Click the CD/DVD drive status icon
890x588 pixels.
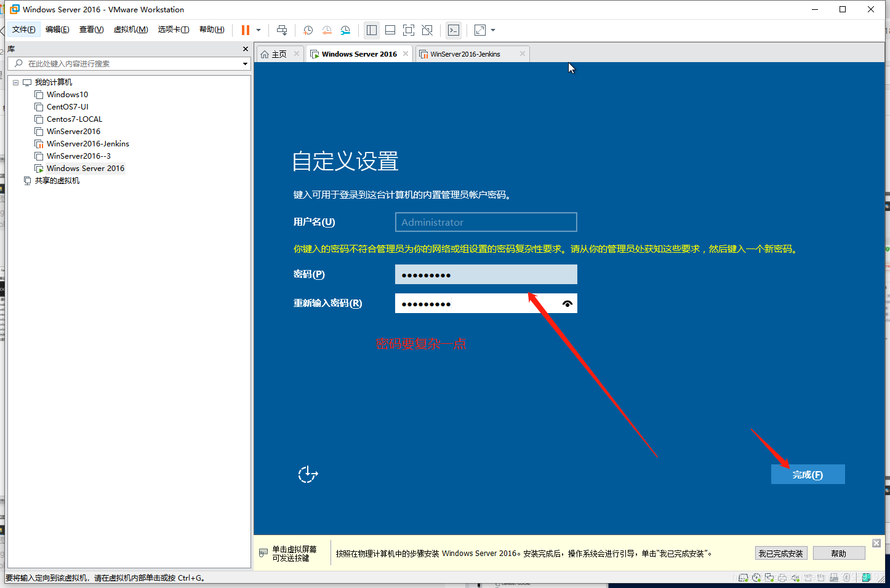pos(756,578)
